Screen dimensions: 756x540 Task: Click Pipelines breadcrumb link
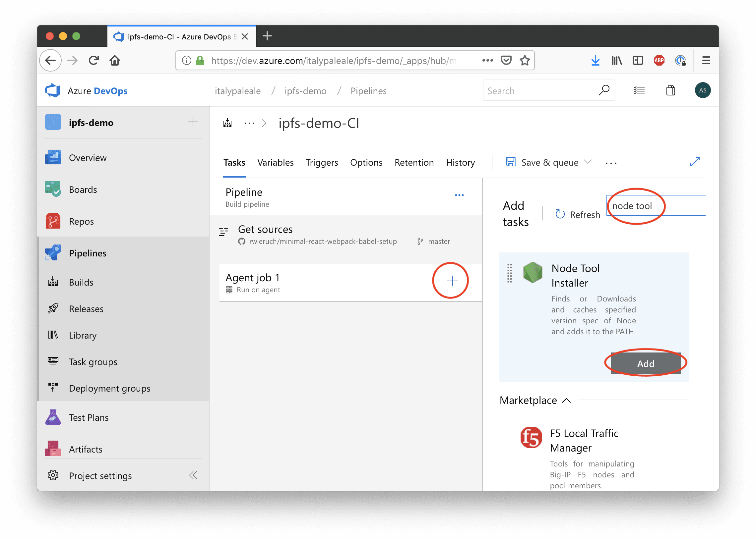[368, 91]
